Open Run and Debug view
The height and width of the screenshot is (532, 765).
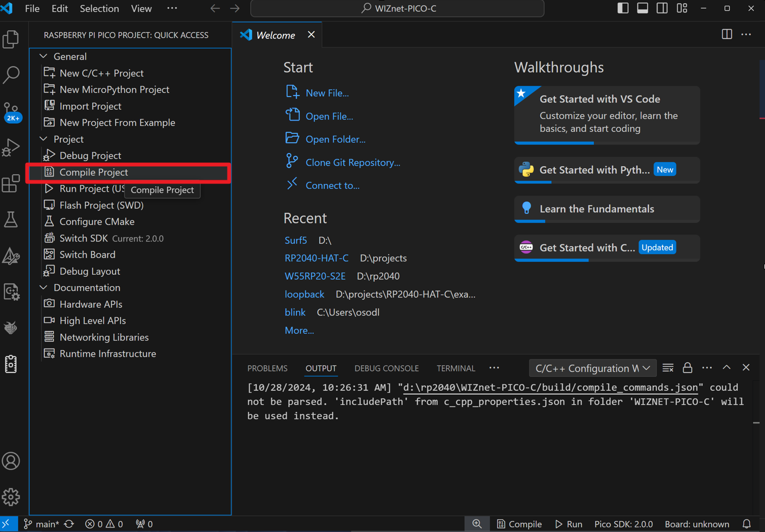(x=11, y=147)
